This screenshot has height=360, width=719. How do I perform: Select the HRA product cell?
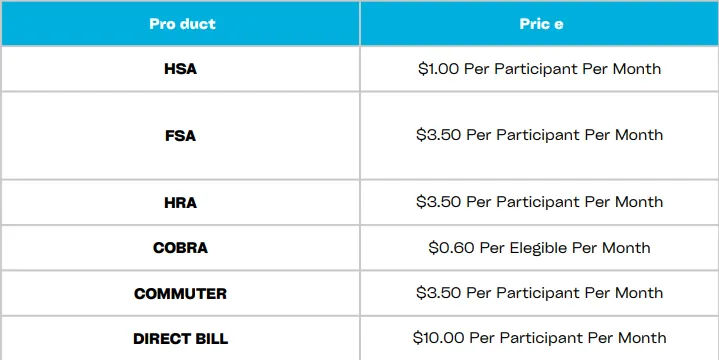coord(181,203)
